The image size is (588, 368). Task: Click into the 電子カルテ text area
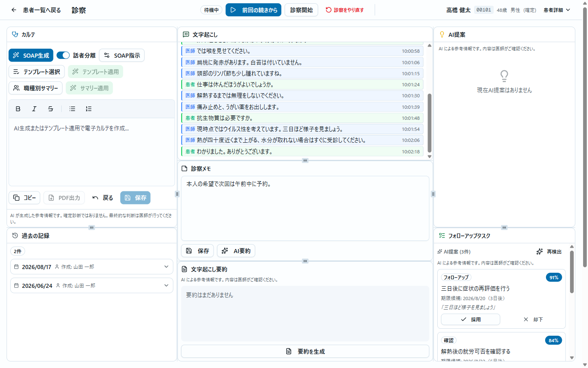tap(92, 152)
